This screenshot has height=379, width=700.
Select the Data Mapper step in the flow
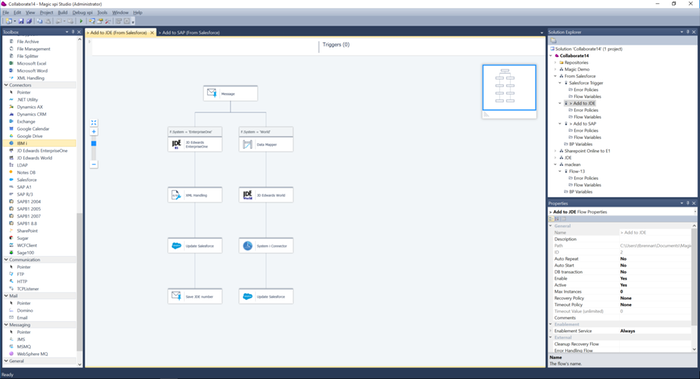(x=266, y=144)
